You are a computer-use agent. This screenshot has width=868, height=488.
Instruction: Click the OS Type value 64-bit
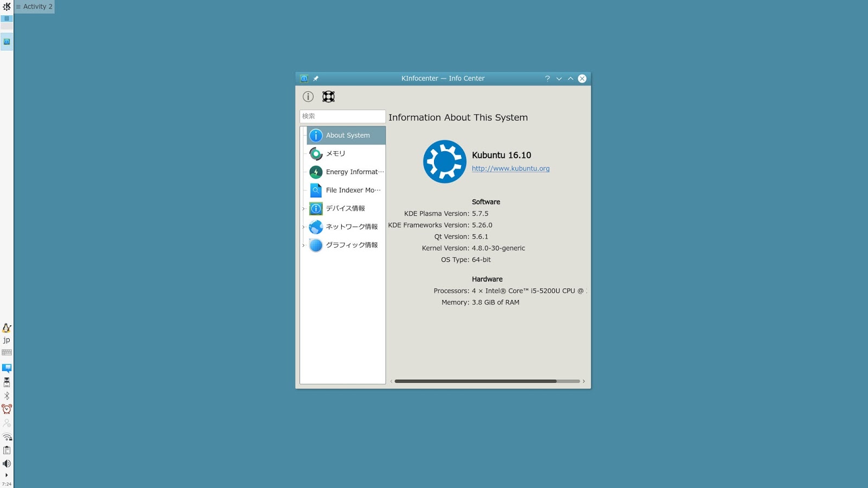coord(481,260)
